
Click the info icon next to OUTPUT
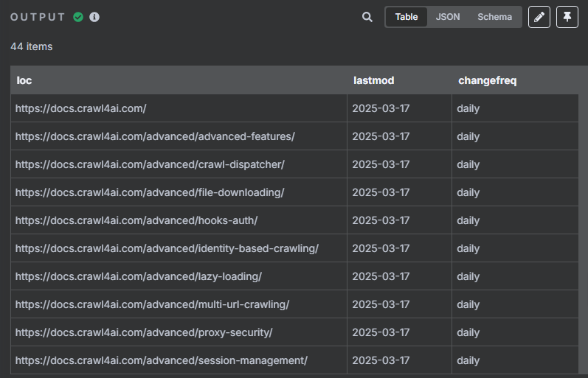94,17
